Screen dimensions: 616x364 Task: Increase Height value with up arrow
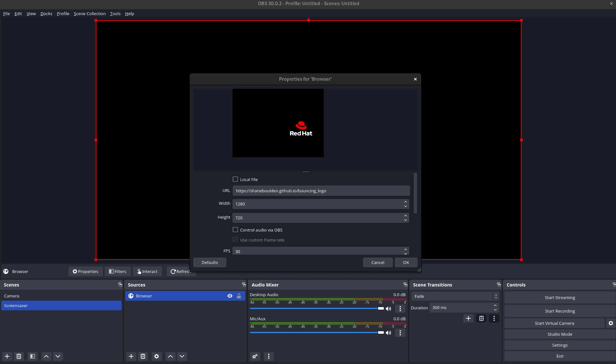coord(405,215)
